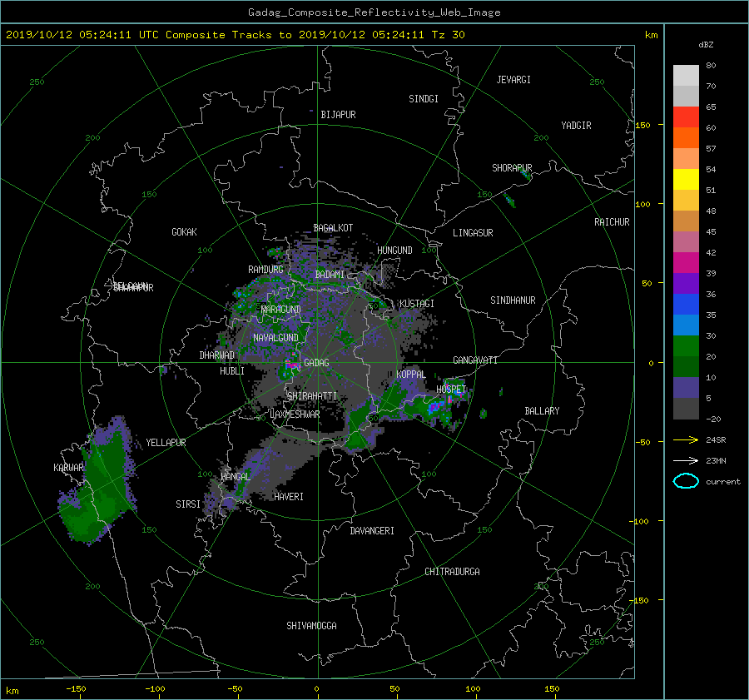This screenshot has width=749, height=700.
Task: Click the NAVALGUND city label
Action: [x=275, y=337]
